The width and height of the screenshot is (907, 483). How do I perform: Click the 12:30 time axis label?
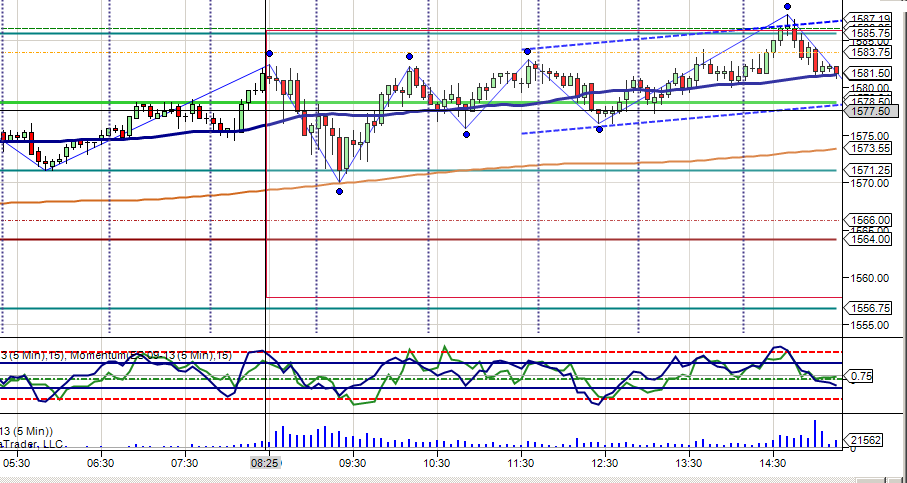(604, 463)
